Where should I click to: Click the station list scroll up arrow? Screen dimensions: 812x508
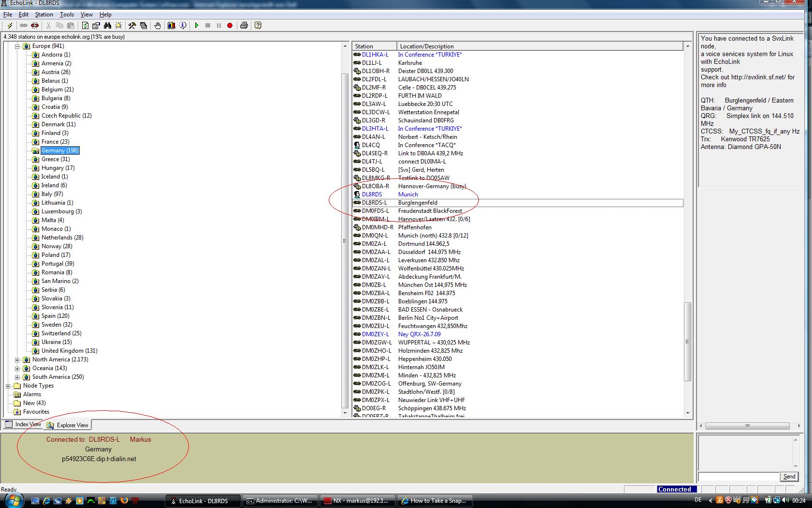pos(687,46)
